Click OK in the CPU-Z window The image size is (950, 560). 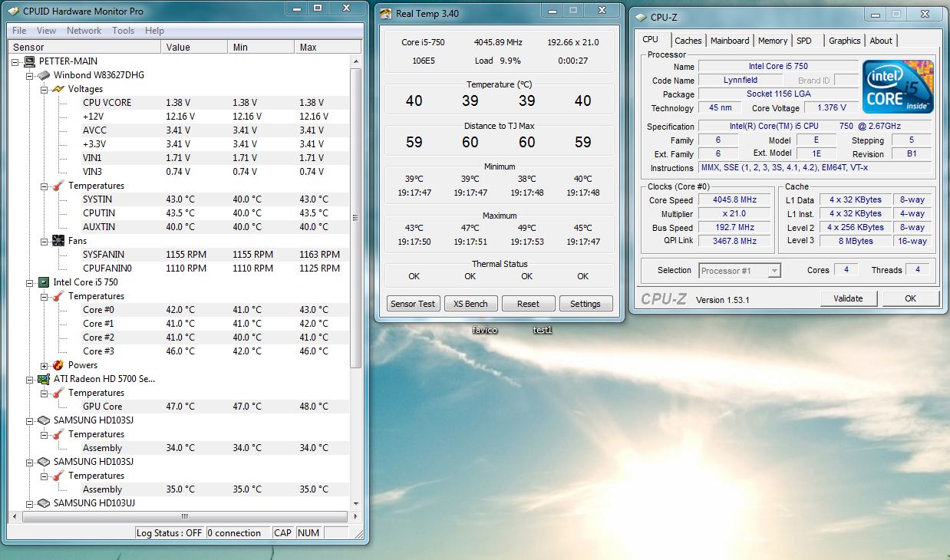(x=910, y=298)
